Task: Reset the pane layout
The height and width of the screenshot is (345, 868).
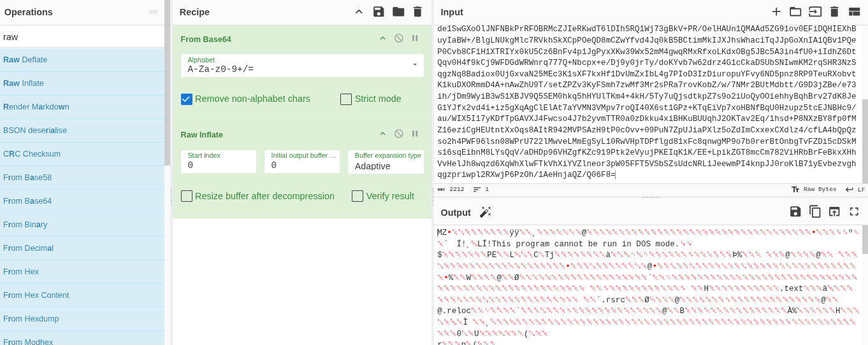Action: coord(854,11)
